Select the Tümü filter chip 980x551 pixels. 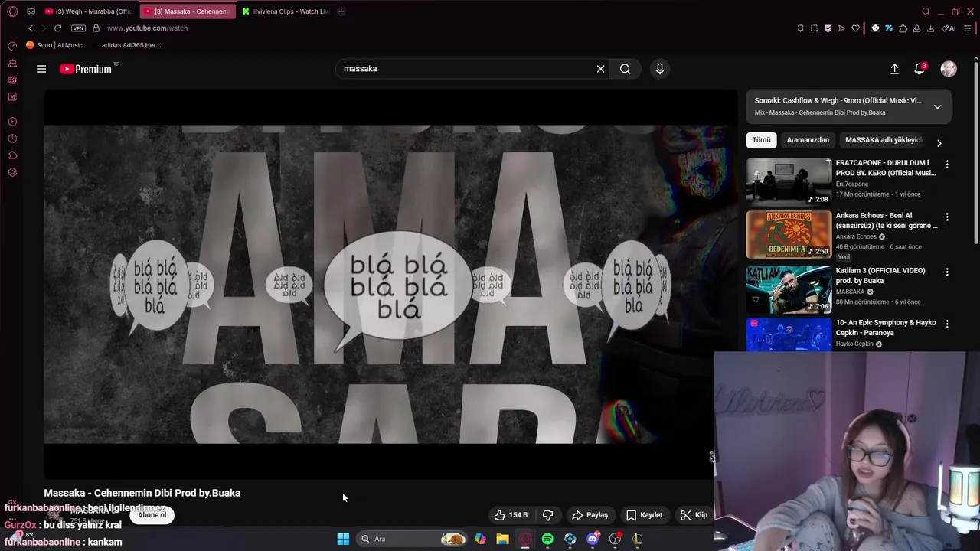(x=761, y=140)
